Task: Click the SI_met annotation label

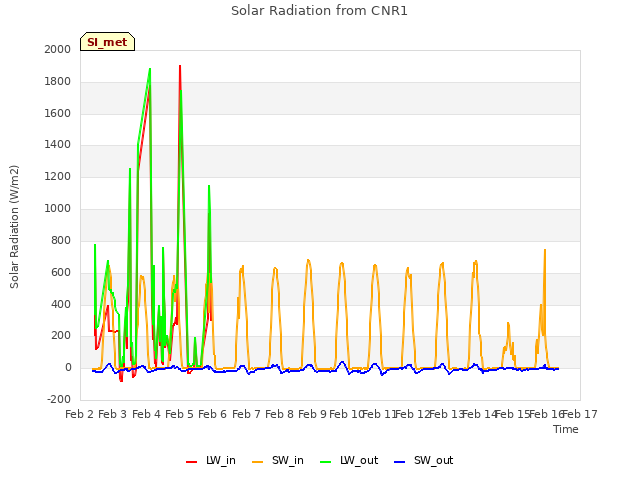Action: point(107,42)
